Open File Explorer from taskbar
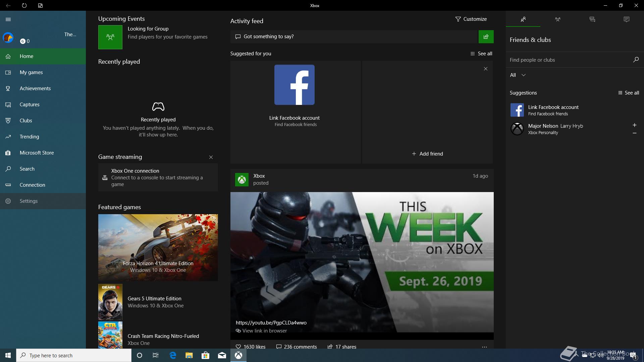Image resolution: width=644 pixels, height=362 pixels. [x=189, y=355]
